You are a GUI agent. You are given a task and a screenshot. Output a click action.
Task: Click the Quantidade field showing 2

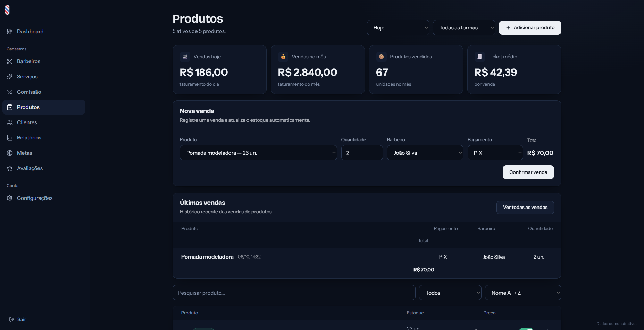(x=362, y=153)
